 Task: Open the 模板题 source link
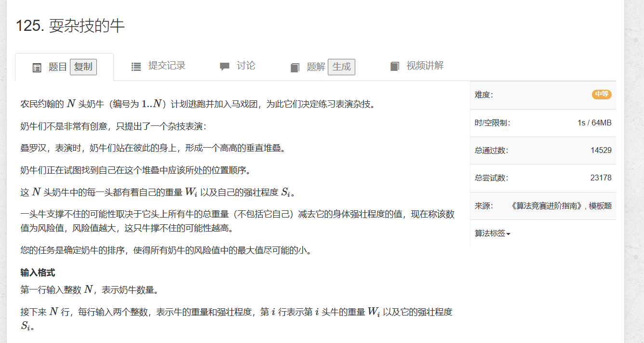pyautogui.click(x=600, y=206)
